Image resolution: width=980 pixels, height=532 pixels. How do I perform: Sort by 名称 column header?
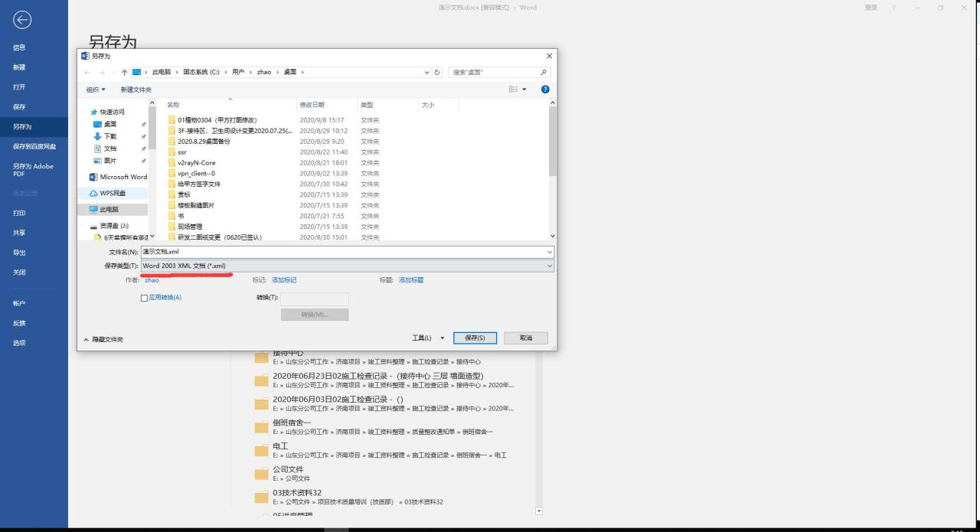coord(173,105)
